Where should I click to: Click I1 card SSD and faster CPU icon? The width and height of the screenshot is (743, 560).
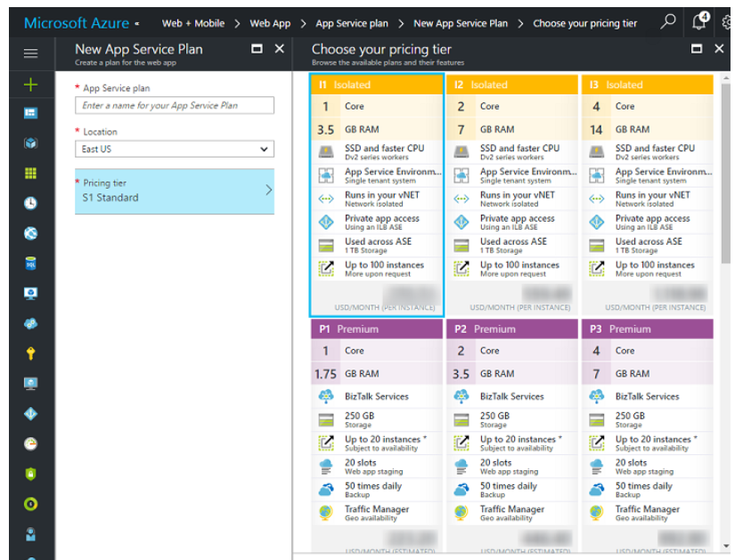(326, 152)
